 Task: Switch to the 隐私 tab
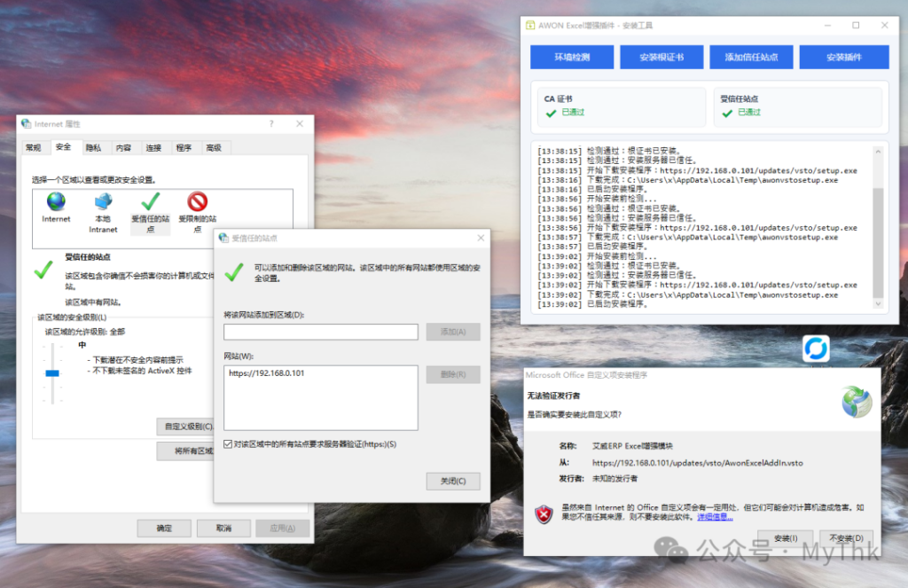94,148
